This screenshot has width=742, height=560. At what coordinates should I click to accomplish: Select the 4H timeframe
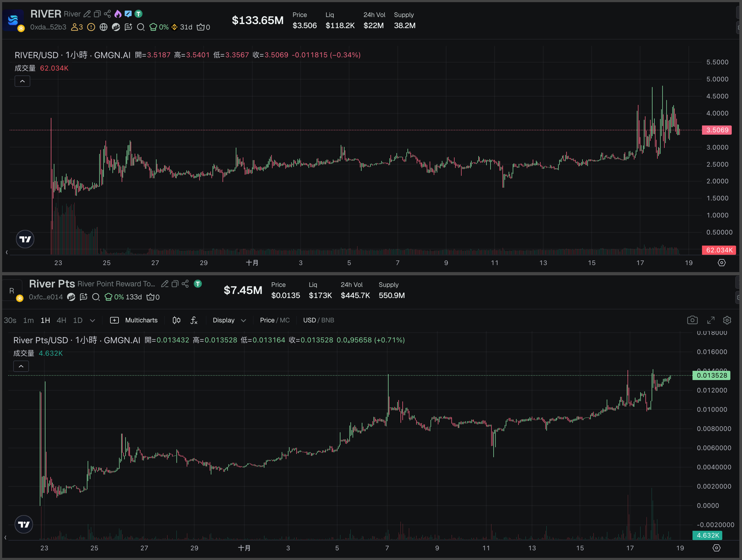click(61, 320)
